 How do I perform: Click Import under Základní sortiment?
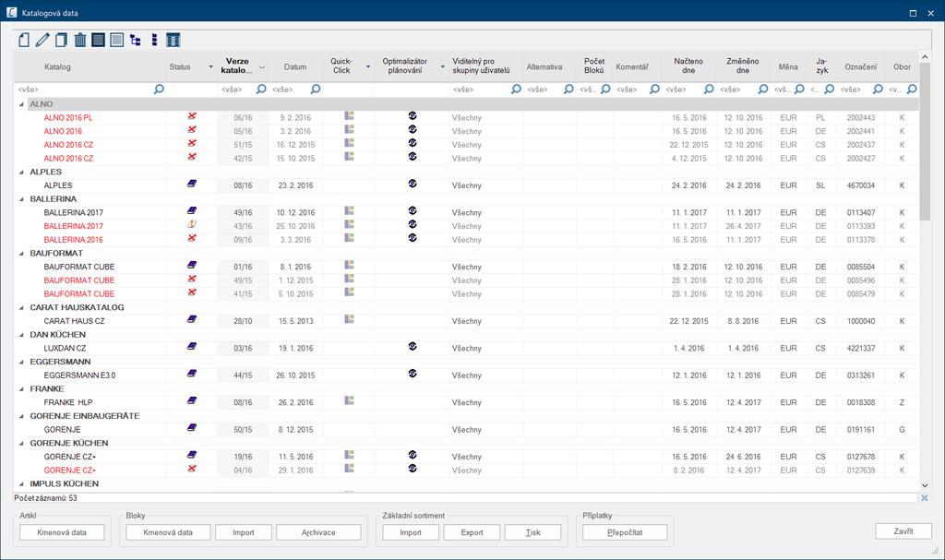click(x=411, y=532)
